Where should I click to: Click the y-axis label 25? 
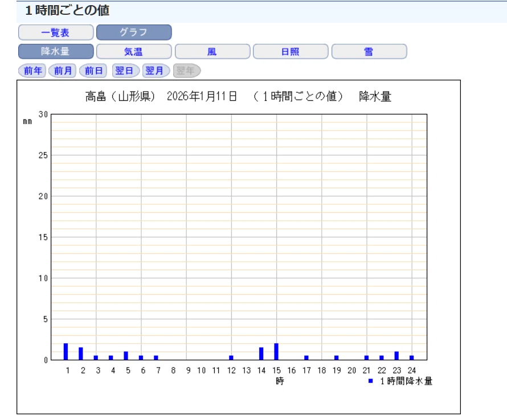pos(43,155)
